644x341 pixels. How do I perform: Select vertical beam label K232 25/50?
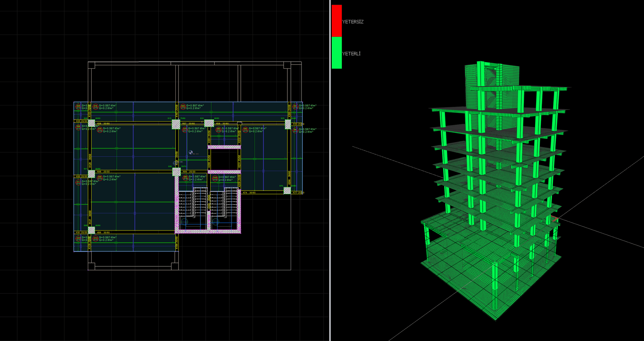(239, 137)
